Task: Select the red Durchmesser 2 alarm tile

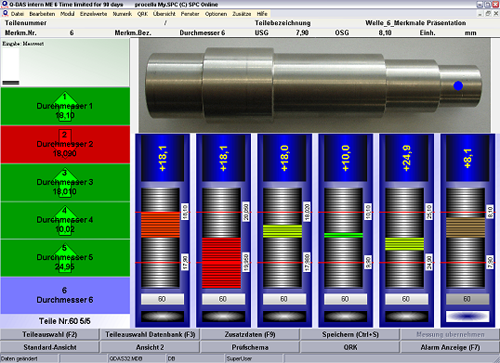Action: pyautogui.click(x=65, y=144)
